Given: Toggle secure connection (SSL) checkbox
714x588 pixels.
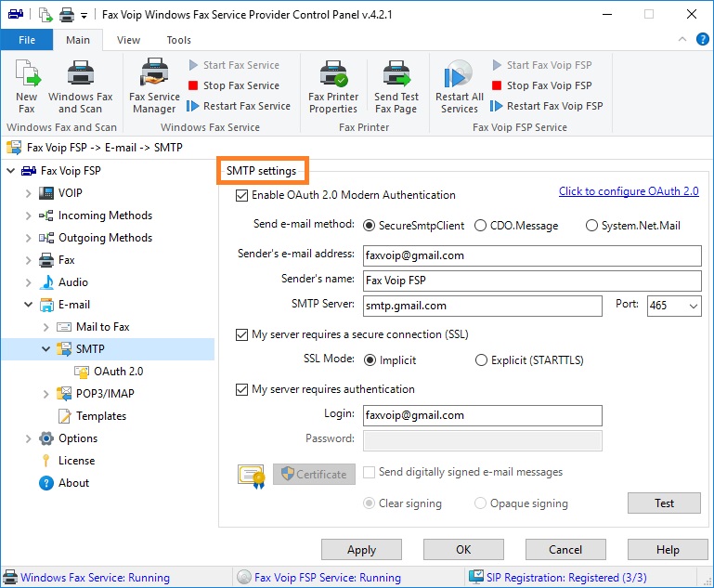Looking at the screenshot, I should click(x=241, y=334).
